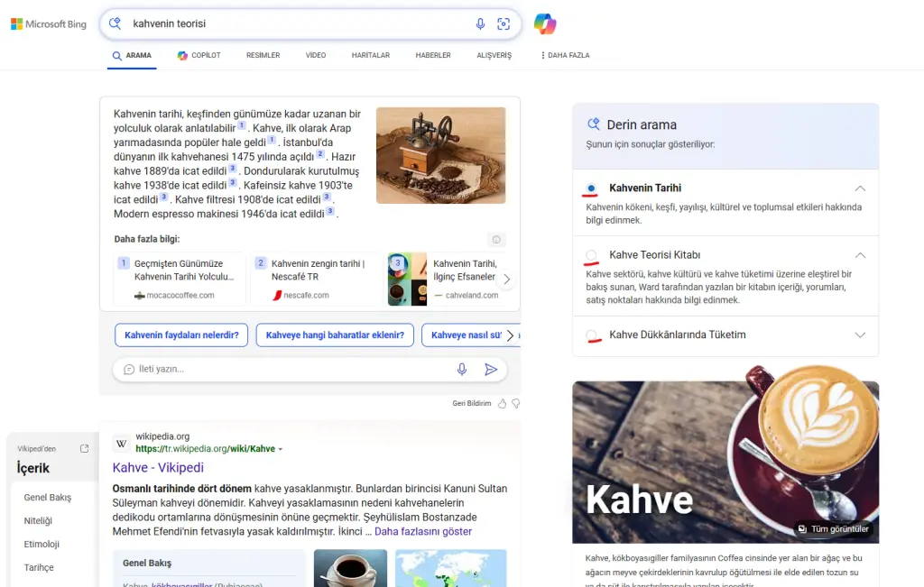This screenshot has width=924, height=587.
Task: Select Kahve Teorisi Kitabı radio option
Action: [591, 255]
